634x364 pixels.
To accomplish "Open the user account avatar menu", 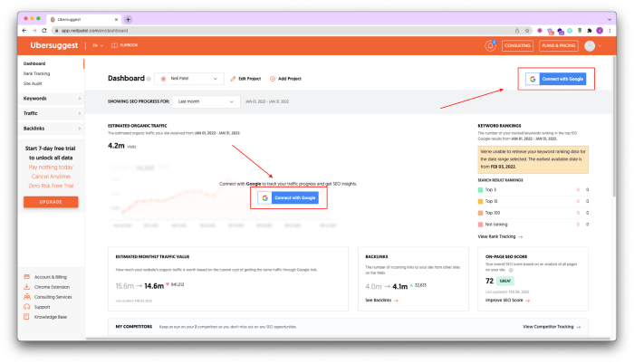I will 592,46.
